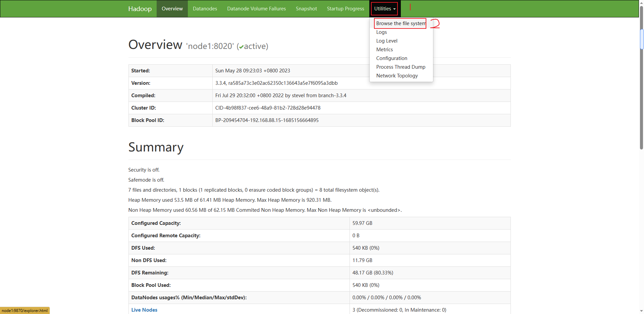644x314 pixels.
Task: Click DataNodes usages% value row
Action: coord(387,298)
